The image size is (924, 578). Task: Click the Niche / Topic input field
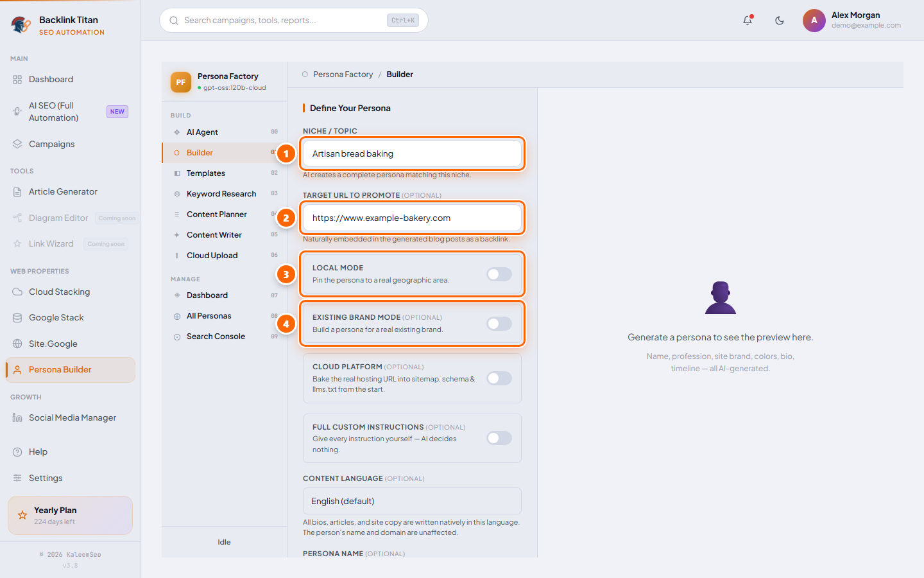pos(412,153)
